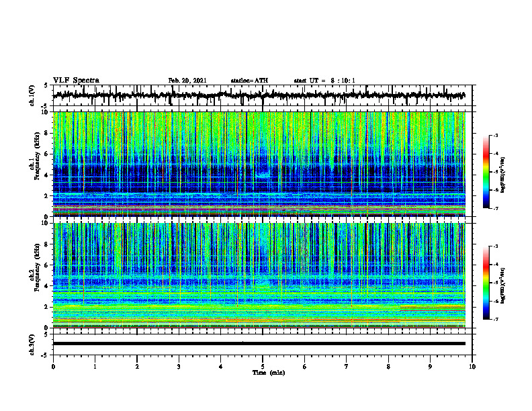The width and height of the screenshot is (532, 411).
Task: Click the time axis tick label "9"
Action: [430, 367]
